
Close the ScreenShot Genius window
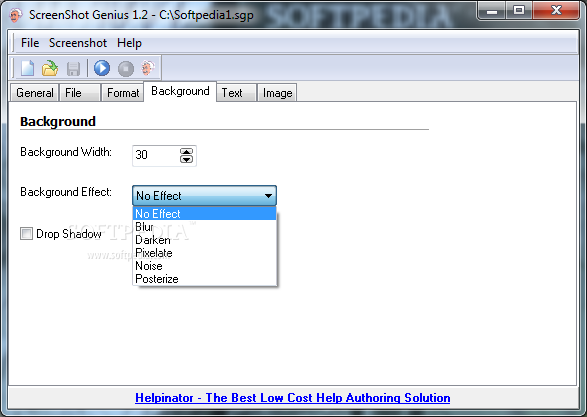[x=556, y=10]
